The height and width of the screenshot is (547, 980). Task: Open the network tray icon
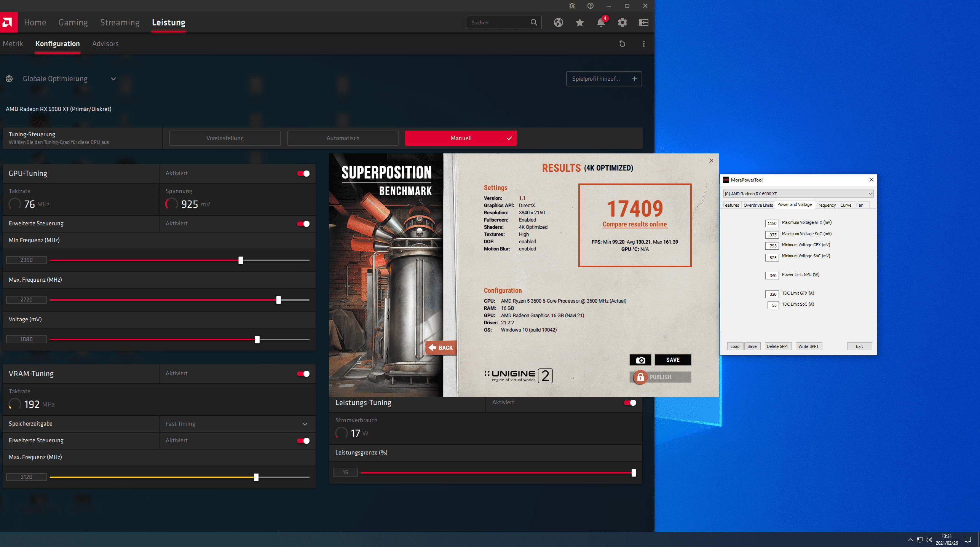point(919,539)
